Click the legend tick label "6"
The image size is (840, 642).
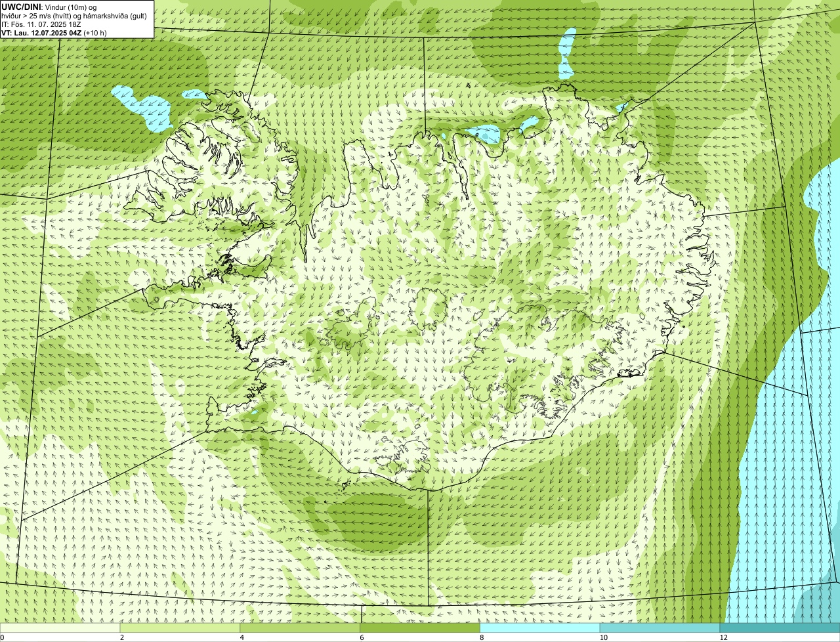click(x=362, y=637)
